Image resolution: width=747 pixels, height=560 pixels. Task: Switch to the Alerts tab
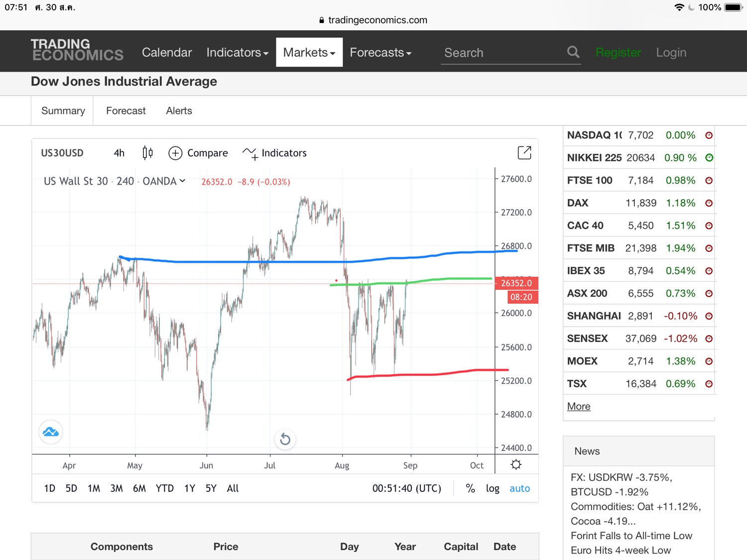click(x=179, y=111)
